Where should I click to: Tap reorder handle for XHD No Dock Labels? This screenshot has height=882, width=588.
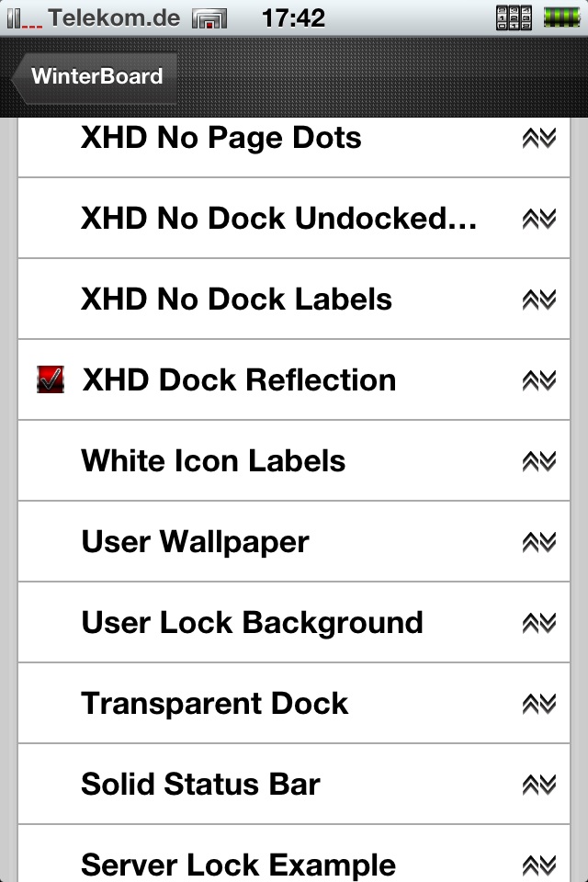538,300
